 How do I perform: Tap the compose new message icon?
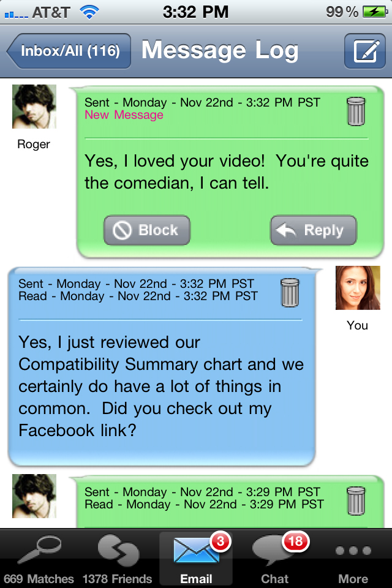click(365, 51)
